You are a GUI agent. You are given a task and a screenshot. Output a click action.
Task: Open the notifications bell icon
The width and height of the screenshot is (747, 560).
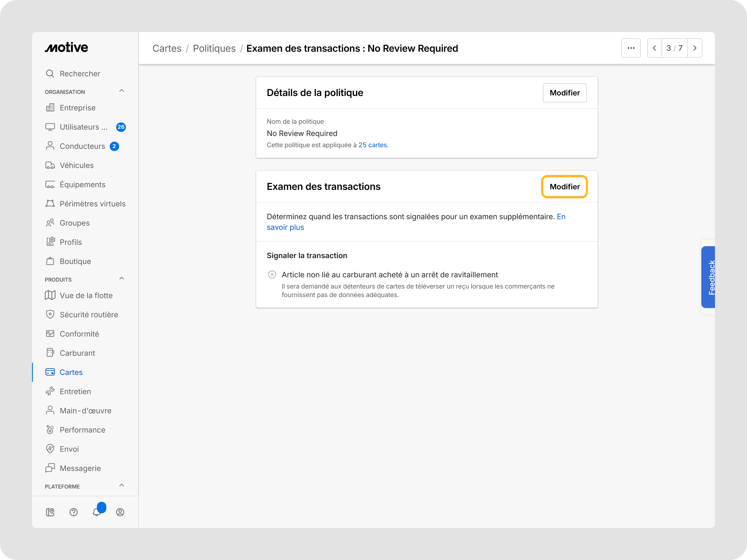coord(97,512)
